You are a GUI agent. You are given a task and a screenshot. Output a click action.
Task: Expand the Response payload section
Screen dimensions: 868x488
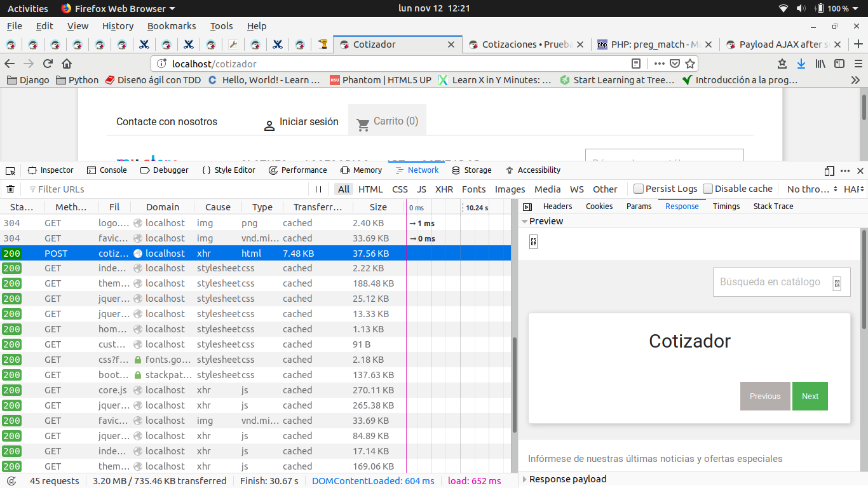point(525,479)
